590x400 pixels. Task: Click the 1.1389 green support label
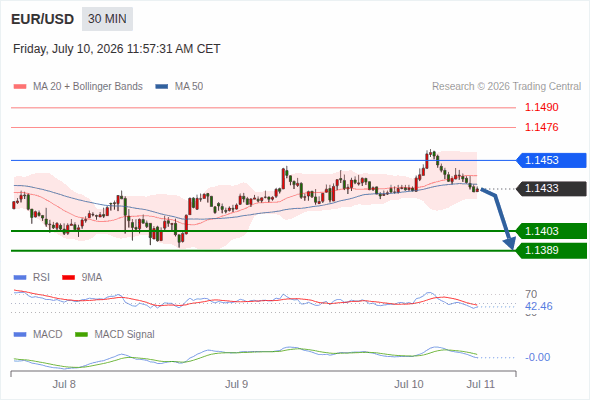click(x=551, y=250)
